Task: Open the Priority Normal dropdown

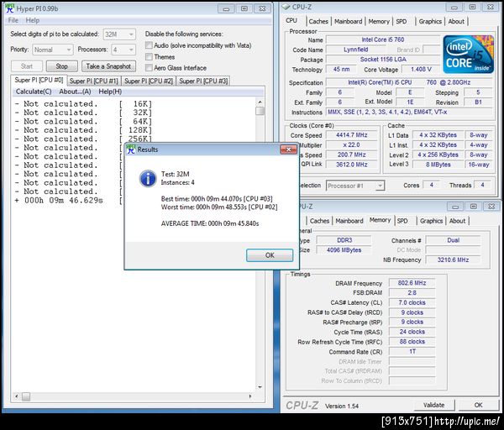Action: pos(53,50)
